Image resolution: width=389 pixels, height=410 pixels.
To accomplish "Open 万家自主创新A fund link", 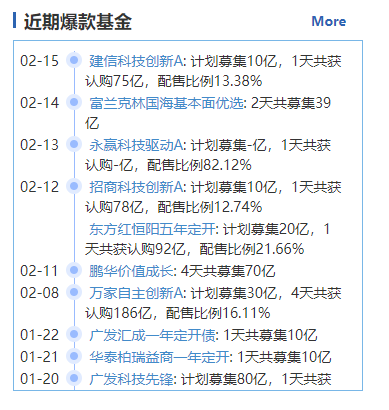I will (x=136, y=293).
